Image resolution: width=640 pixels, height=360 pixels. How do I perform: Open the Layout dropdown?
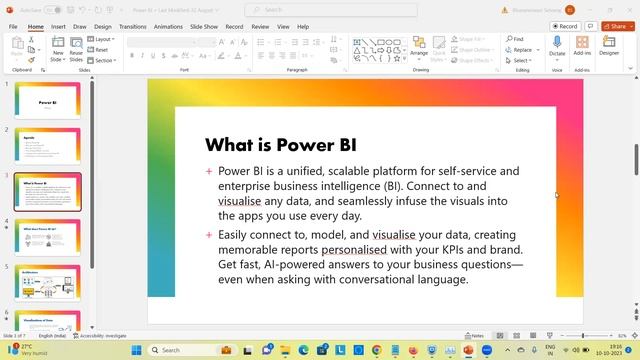101,39
